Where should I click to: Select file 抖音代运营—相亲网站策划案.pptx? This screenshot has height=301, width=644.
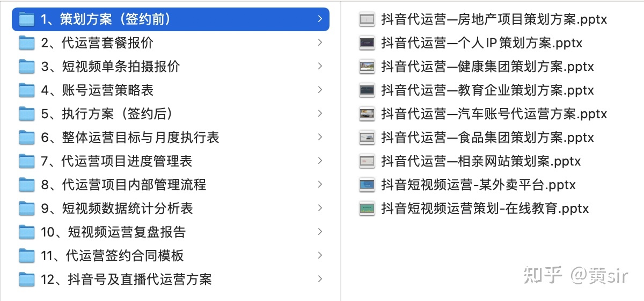481,162
